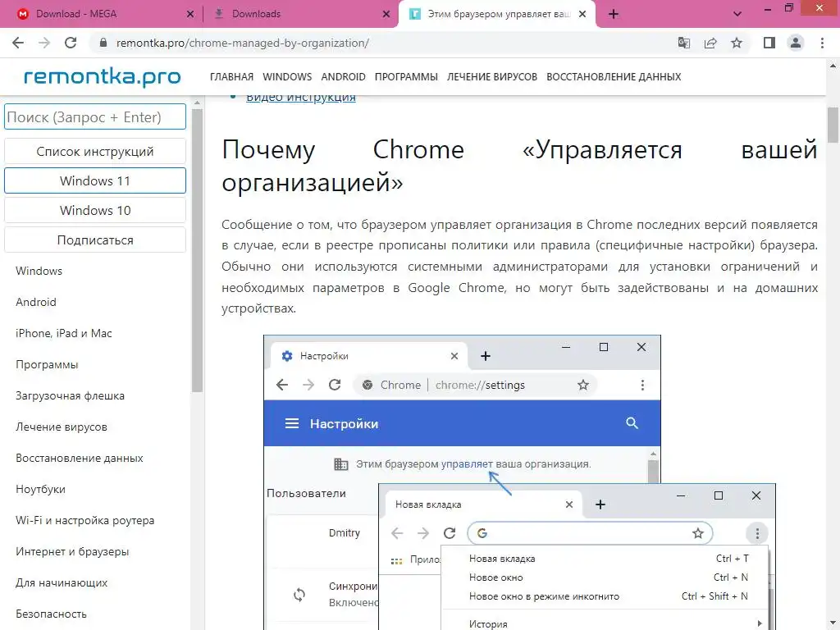Click the sidebar scrollbar thumb

(197, 251)
